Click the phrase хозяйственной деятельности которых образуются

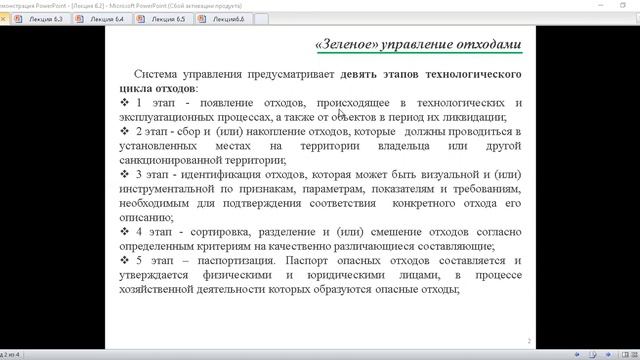coord(245,289)
